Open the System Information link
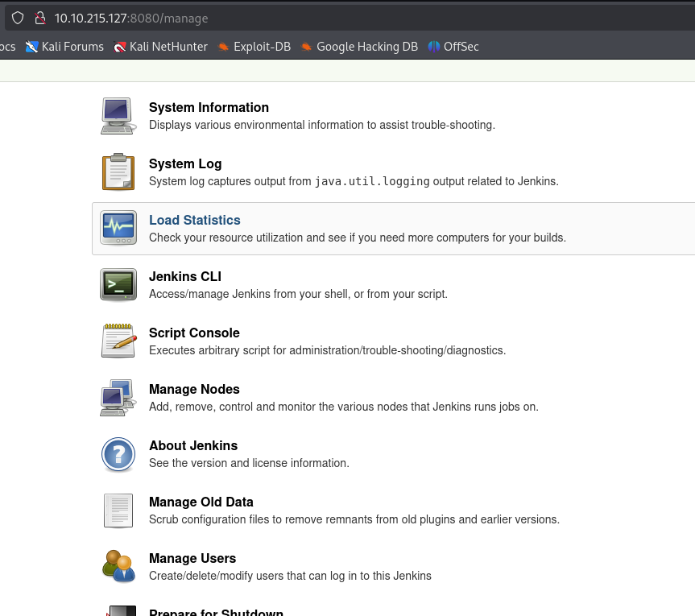This screenshot has height=616, width=695. (209, 107)
